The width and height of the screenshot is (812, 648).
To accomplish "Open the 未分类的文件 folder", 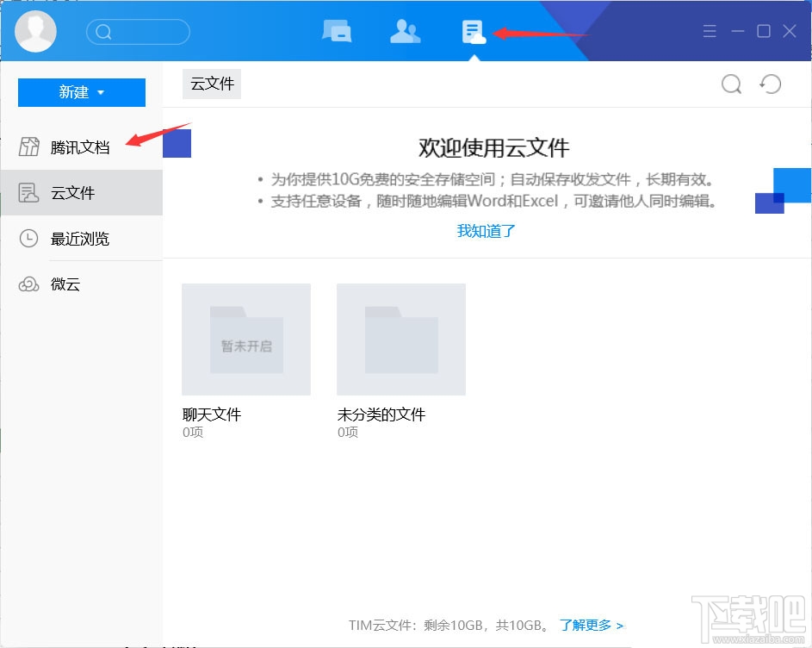I will (400, 339).
